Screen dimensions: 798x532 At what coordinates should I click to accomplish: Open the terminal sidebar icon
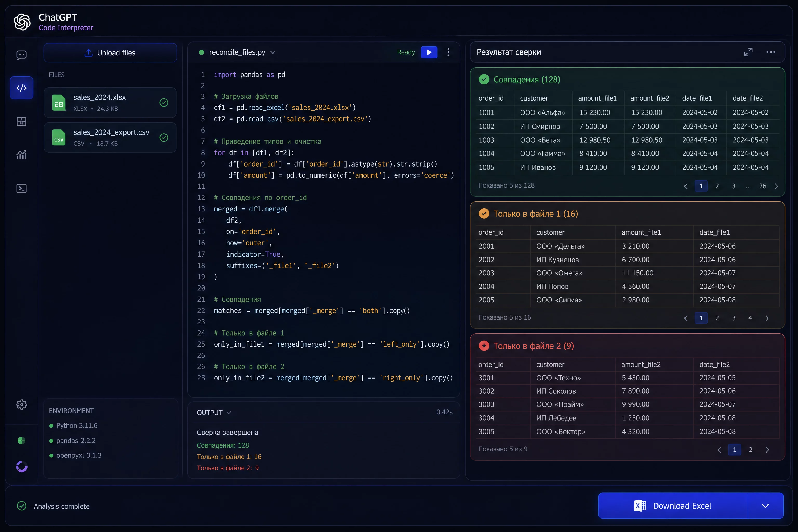point(21,188)
